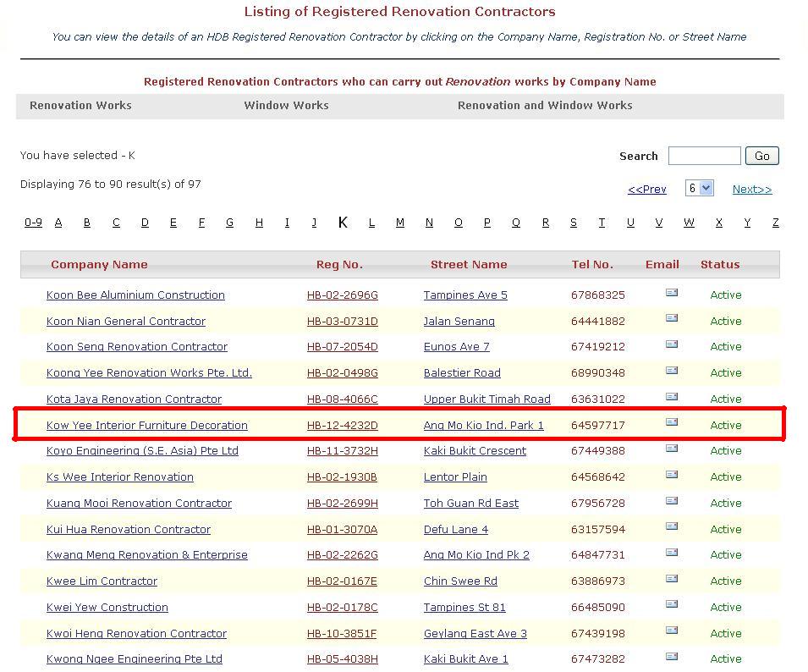Image resolution: width=808 pixels, height=672 pixels.
Task: Open email icon for Koong Yee Renovation Works
Action: 672,371
